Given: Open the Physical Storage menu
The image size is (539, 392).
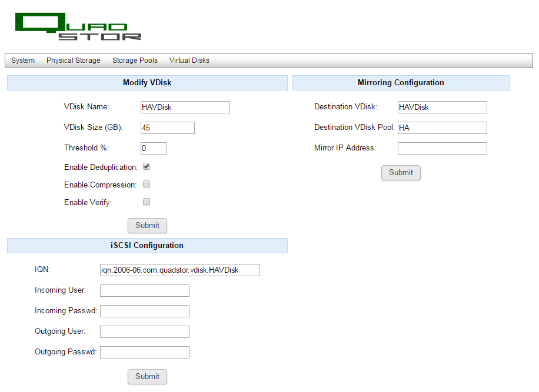Looking at the screenshot, I should pos(73,61).
